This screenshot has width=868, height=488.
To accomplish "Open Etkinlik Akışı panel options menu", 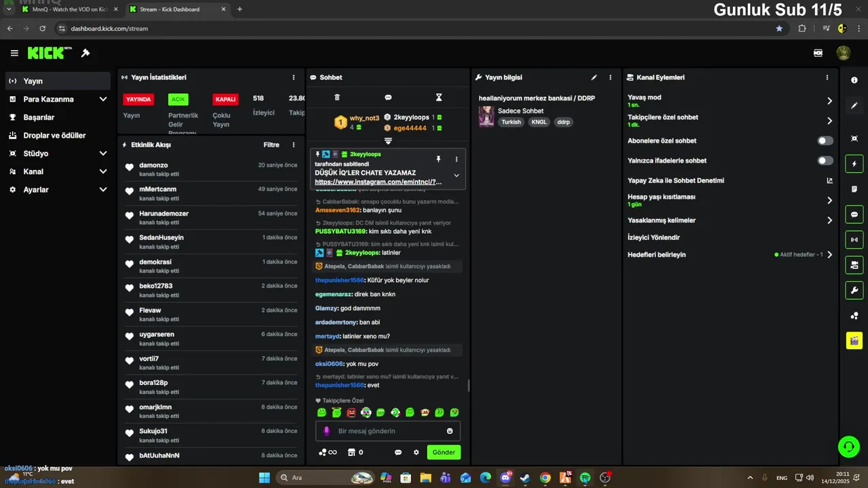I will tap(294, 145).
